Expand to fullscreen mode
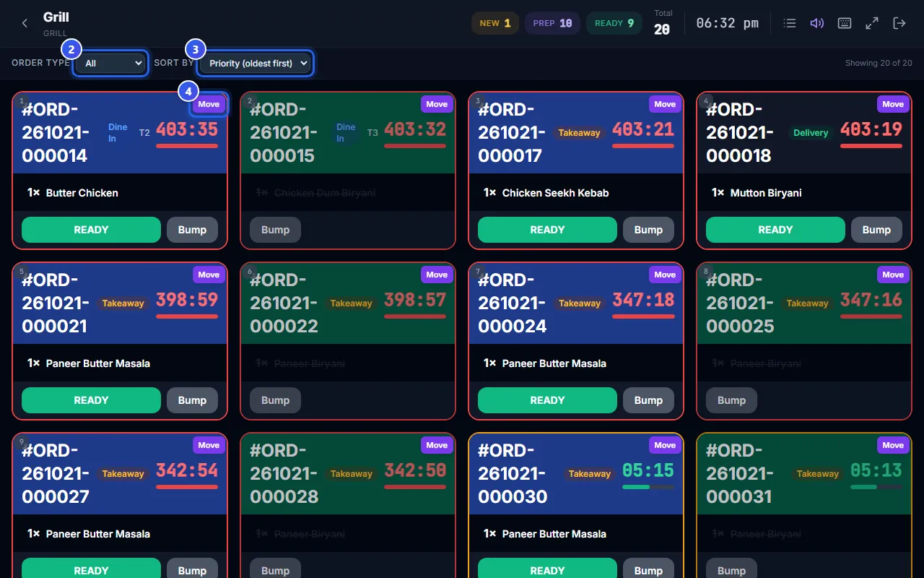This screenshot has width=924, height=578. pos(872,23)
